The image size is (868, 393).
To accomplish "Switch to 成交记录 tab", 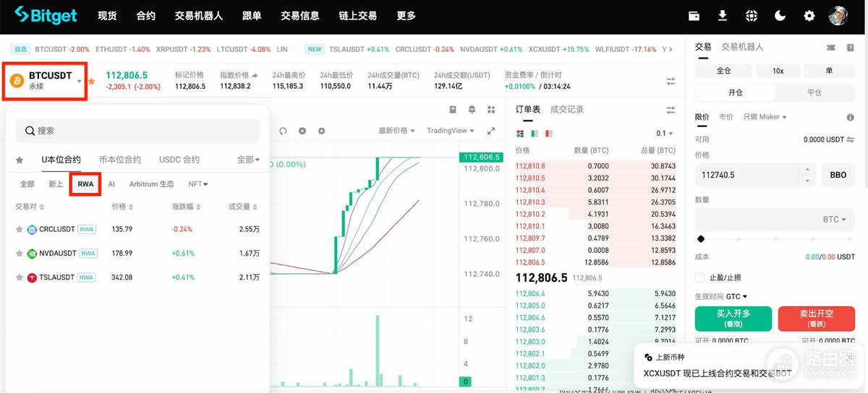I will pyautogui.click(x=567, y=110).
